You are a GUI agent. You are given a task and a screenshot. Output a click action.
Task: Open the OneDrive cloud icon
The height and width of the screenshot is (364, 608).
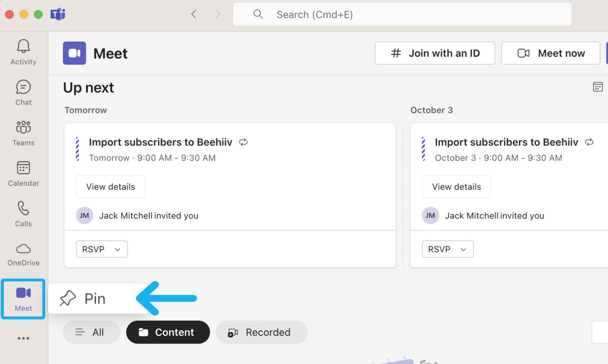[x=23, y=254]
